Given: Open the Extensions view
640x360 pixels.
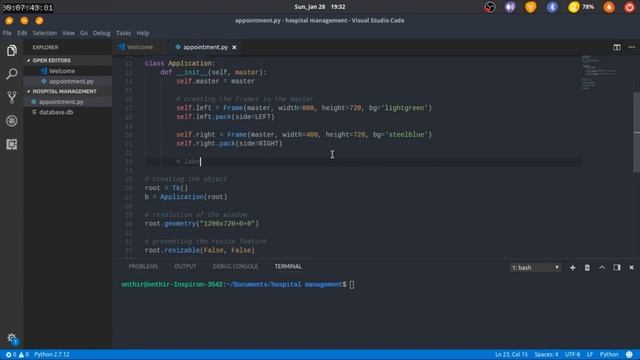Looking at the screenshot, I should tap(11, 144).
